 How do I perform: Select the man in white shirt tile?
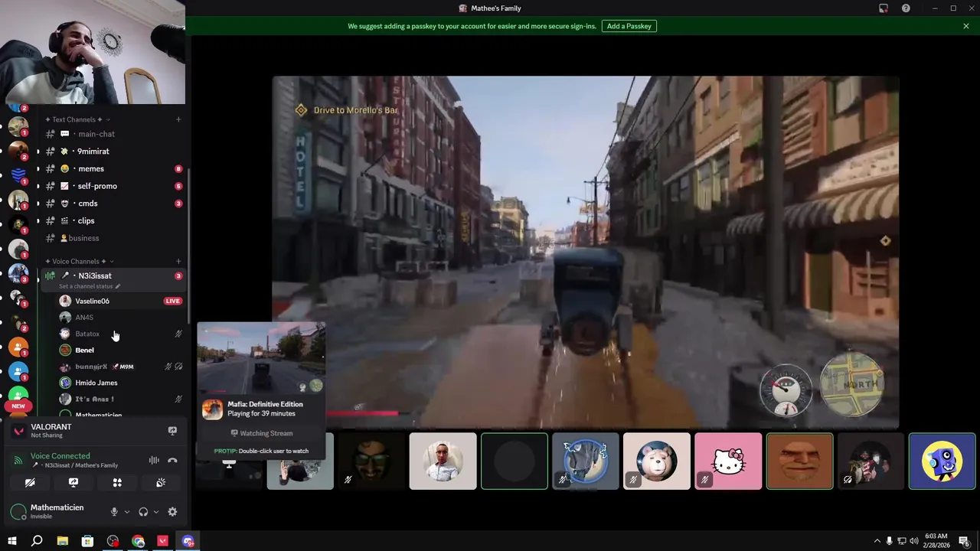click(443, 461)
